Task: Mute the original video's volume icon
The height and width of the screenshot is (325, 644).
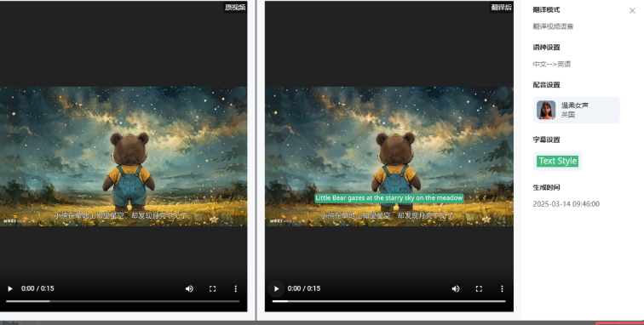Action: [189, 289]
